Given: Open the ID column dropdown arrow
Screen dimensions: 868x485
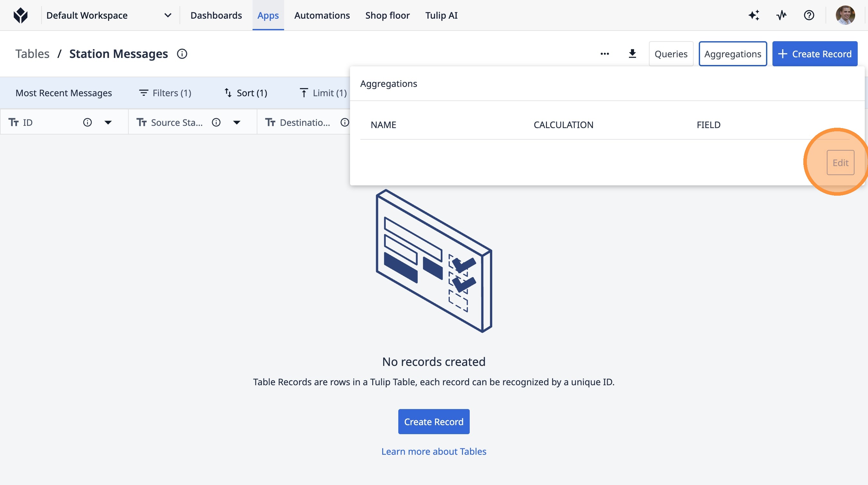Looking at the screenshot, I should tap(108, 122).
